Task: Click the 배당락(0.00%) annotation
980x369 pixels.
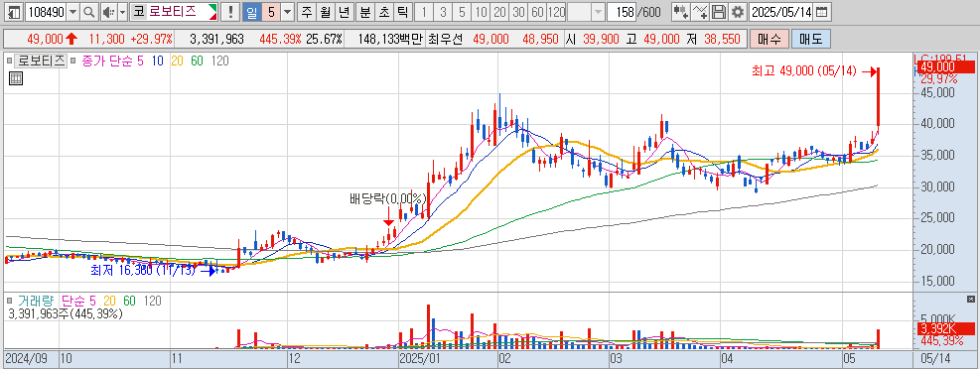Action: pyautogui.click(x=387, y=199)
